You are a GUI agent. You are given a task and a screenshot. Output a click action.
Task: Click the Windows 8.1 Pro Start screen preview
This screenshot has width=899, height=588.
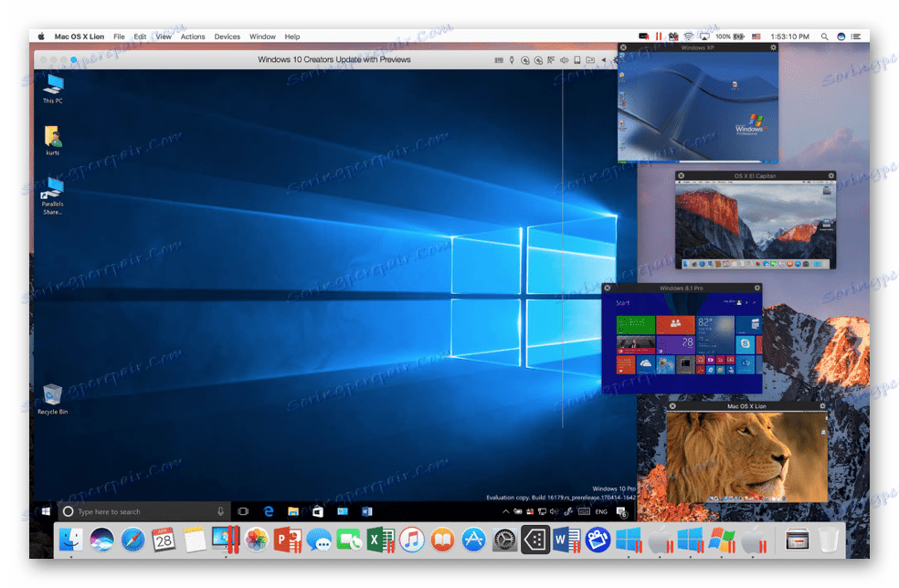[682, 342]
